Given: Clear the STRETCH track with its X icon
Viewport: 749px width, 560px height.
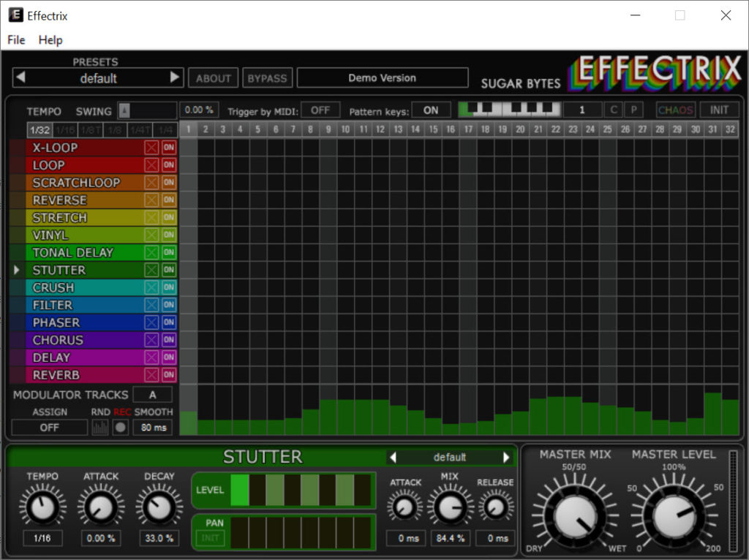Looking at the screenshot, I should [x=151, y=218].
